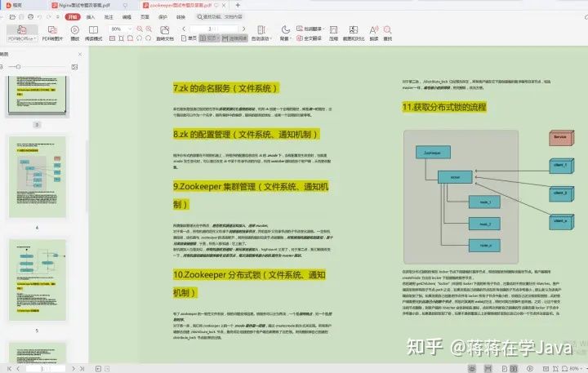588x373 pixels.
Task: Open the 保护 ribbon tab
Action: point(163,17)
